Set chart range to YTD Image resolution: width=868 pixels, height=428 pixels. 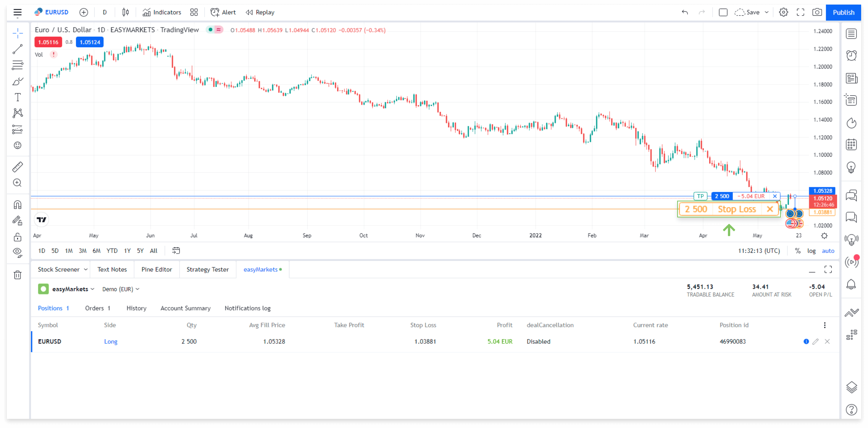coord(112,251)
